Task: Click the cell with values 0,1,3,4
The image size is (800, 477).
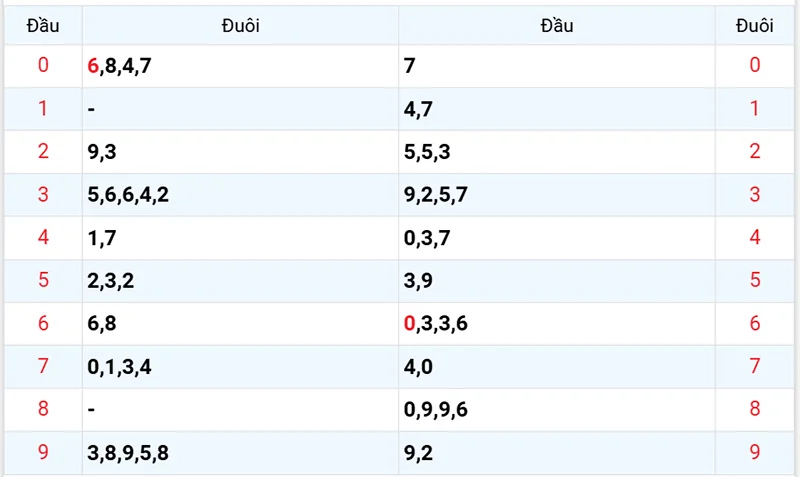Action: point(119,367)
